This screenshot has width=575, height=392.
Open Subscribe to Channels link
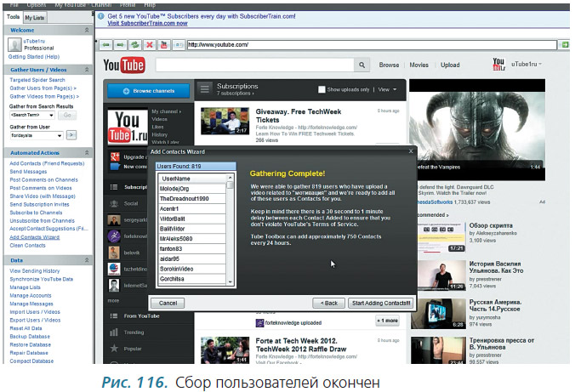36,213
